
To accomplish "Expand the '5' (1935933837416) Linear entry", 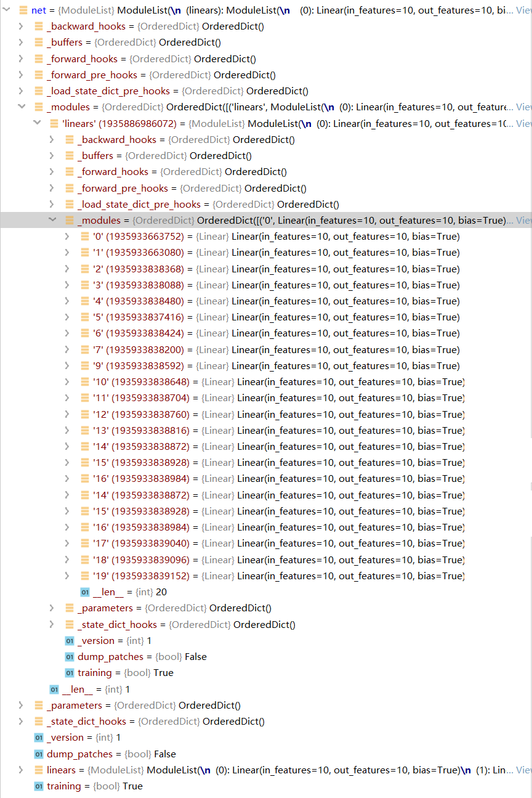I will 67,317.
